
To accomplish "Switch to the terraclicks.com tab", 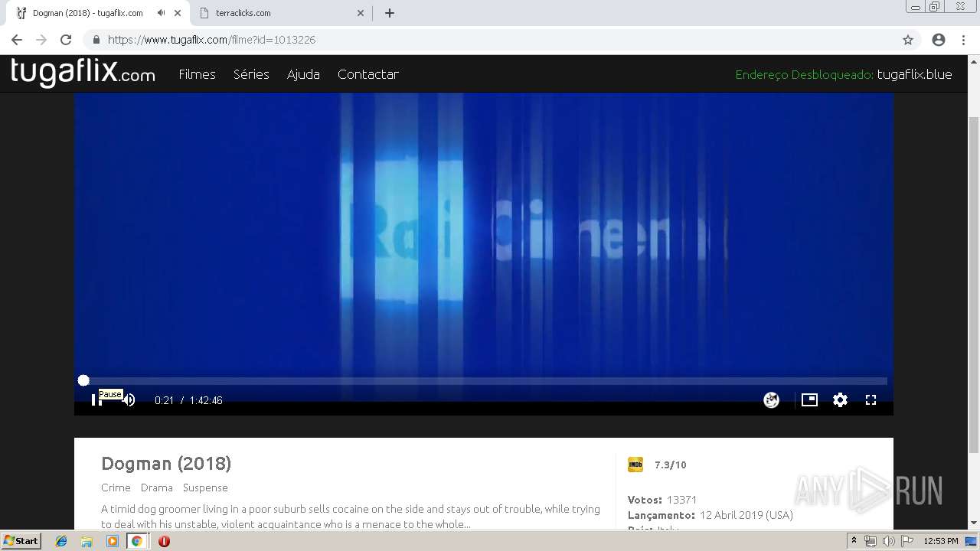I will coord(276,13).
